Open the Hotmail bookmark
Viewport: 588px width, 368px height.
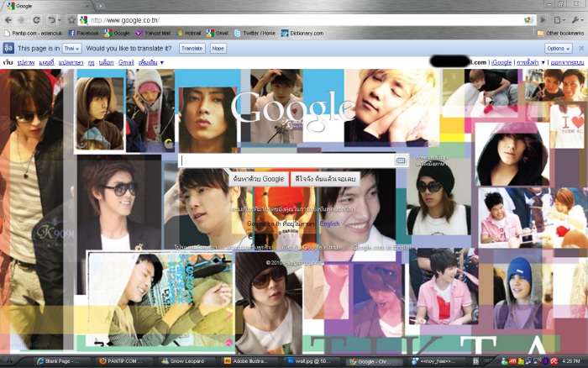(x=189, y=33)
